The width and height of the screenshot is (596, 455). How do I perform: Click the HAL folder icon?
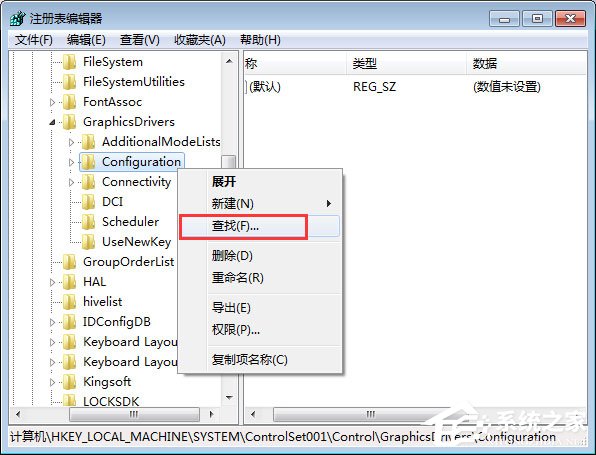(x=70, y=282)
